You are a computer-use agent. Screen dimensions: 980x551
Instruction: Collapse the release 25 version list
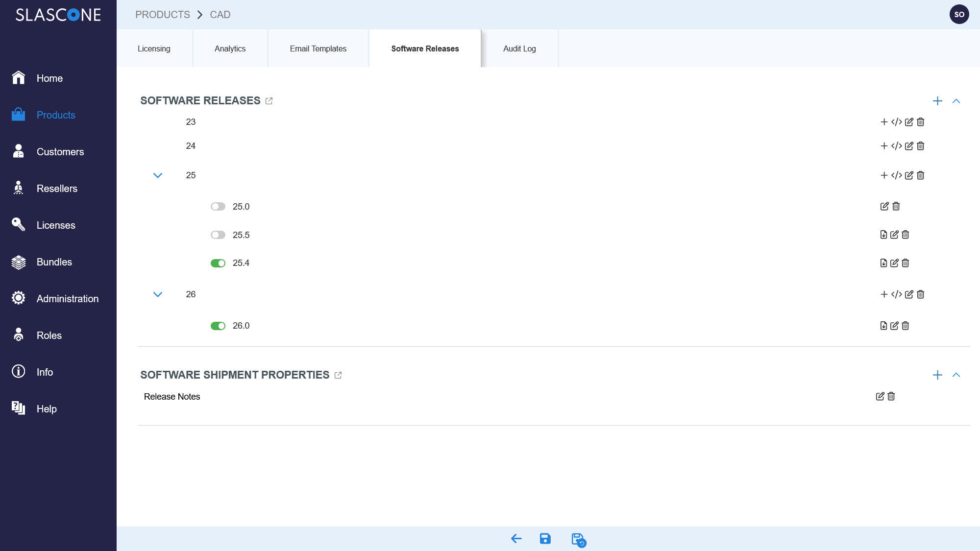[157, 175]
